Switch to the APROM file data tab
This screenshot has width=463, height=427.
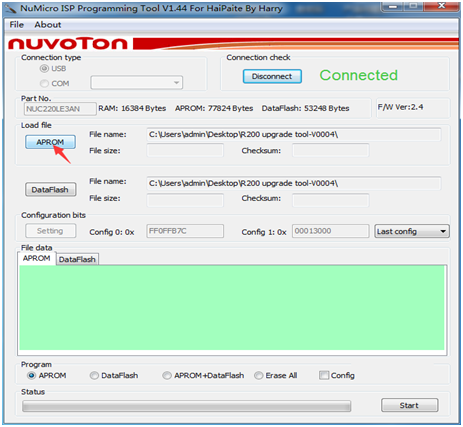pyautogui.click(x=37, y=258)
